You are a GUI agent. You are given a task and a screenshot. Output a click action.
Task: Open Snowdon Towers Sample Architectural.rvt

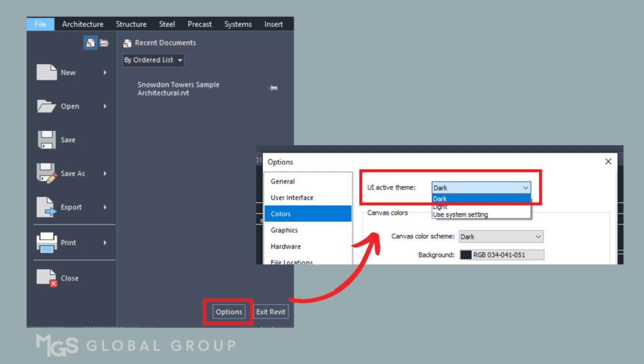pos(178,89)
